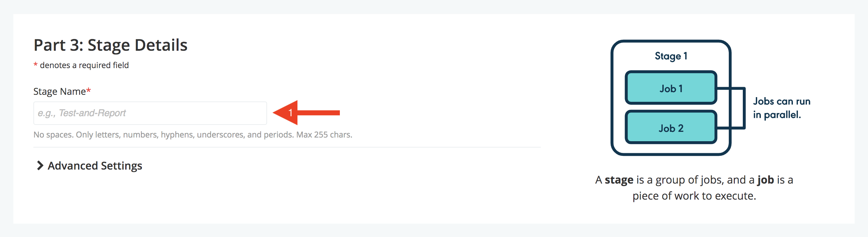
Task: Expand Advanced Settings via the chevron icon
Action: [x=40, y=166]
